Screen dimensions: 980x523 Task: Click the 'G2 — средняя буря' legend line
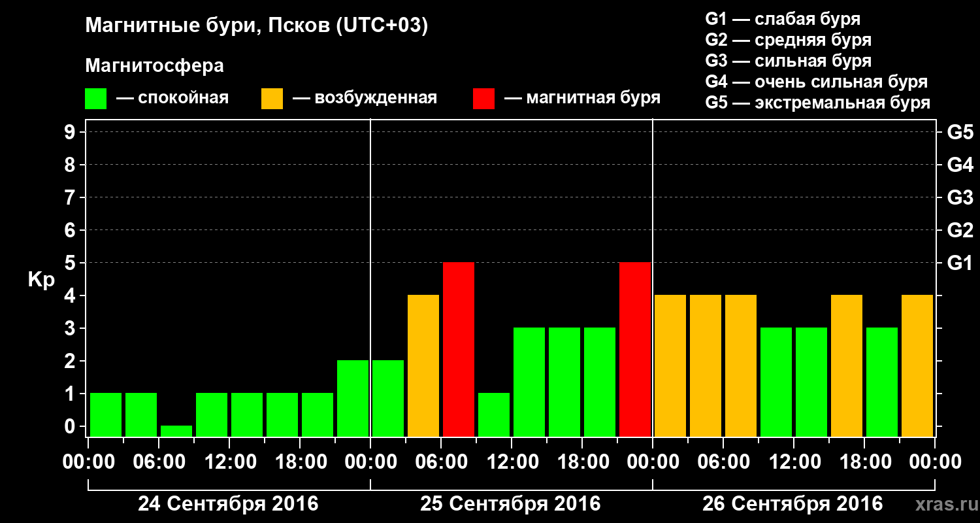pyautogui.click(x=789, y=40)
